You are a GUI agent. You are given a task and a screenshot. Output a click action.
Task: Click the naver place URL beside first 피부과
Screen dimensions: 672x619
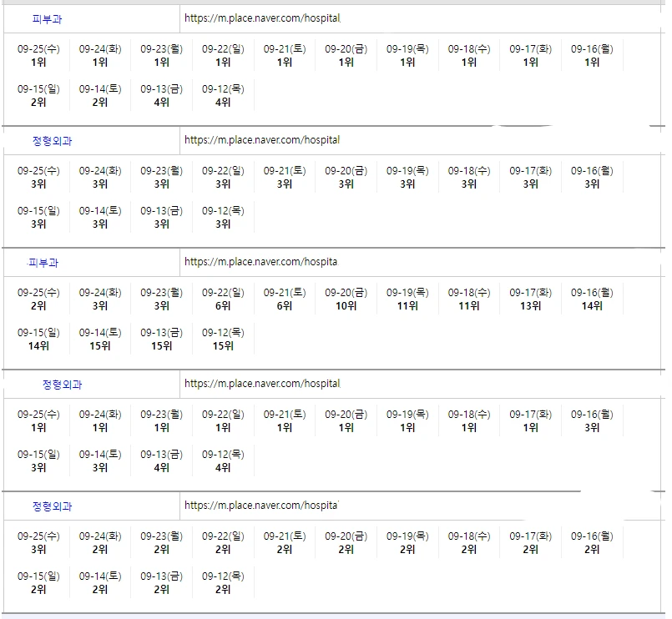coord(261,18)
